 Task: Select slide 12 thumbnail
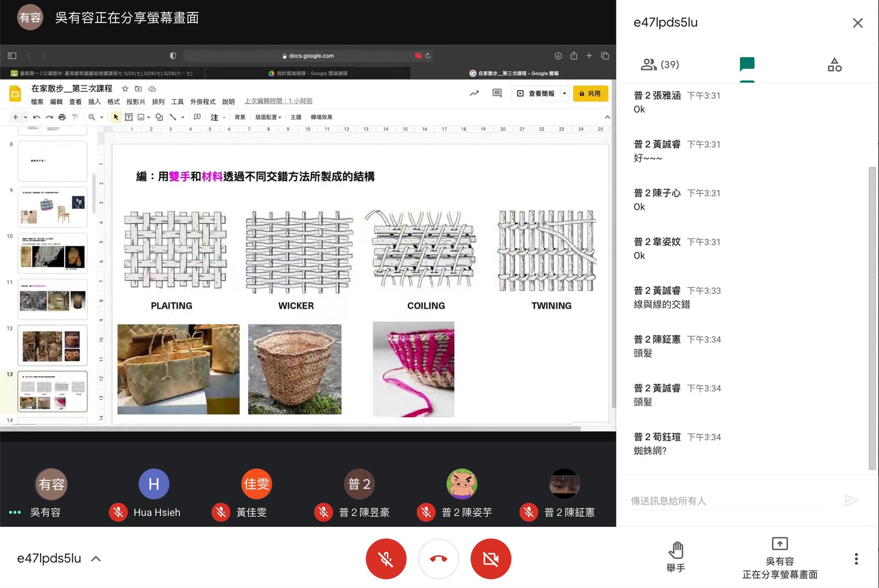point(52,345)
